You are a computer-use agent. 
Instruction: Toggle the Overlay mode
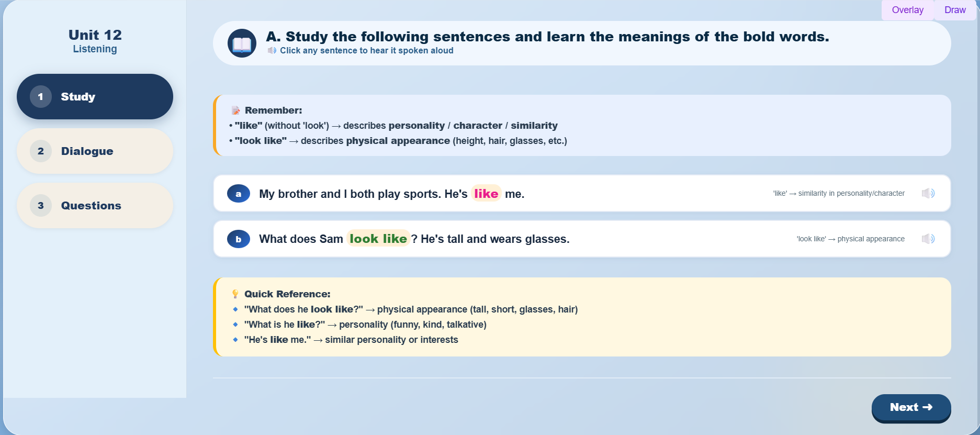point(908,10)
